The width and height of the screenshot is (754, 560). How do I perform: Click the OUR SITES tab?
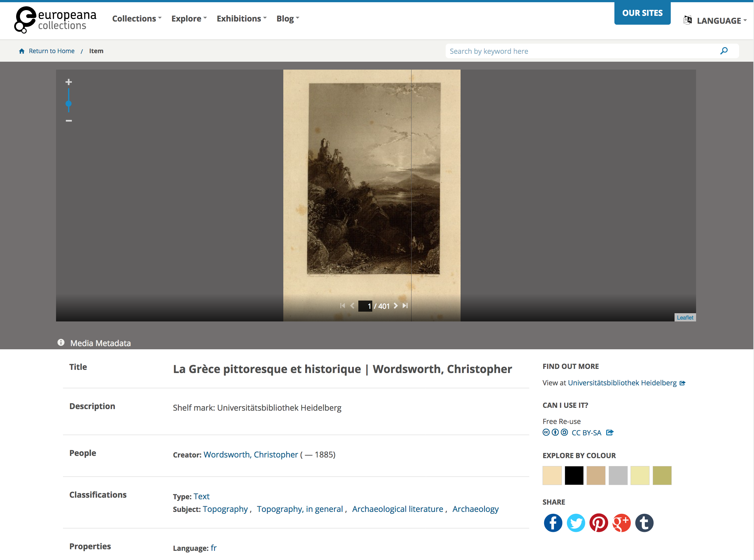[642, 13]
